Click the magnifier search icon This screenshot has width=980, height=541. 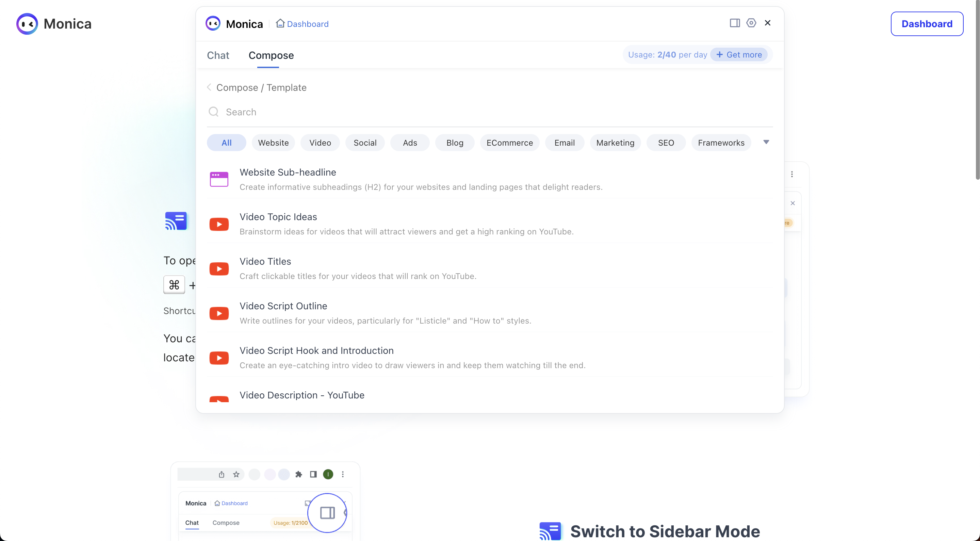point(213,112)
